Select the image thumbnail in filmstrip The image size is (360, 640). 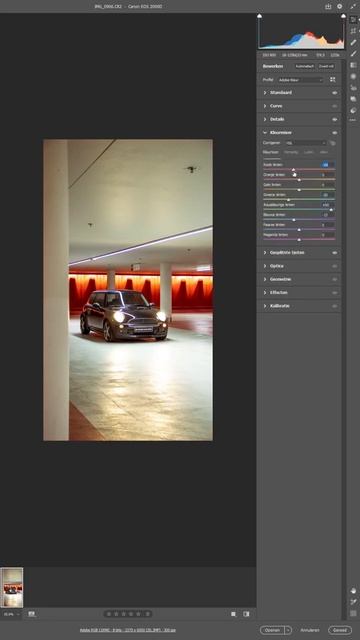[12, 588]
